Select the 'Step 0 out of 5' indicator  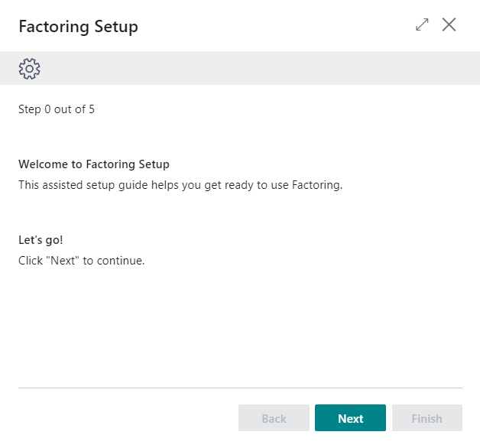click(57, 109)
